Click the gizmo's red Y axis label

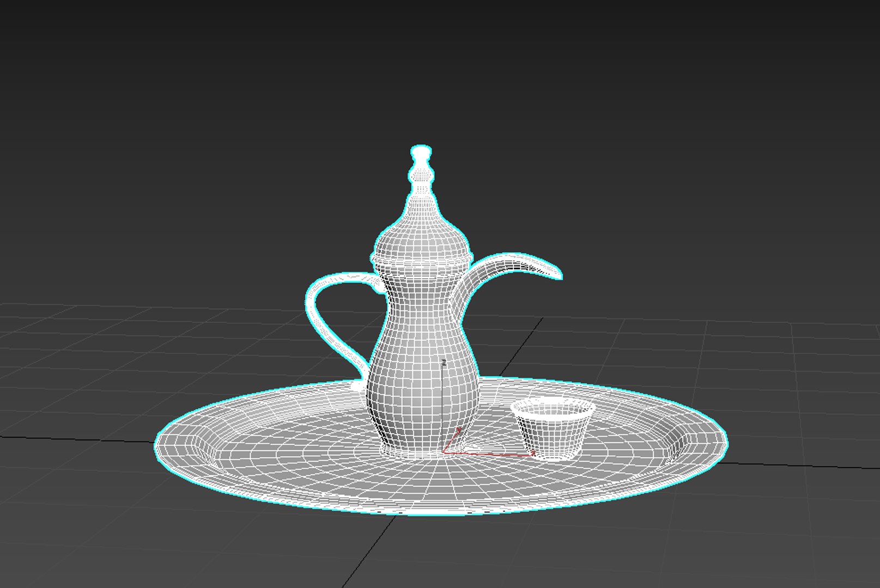[459, 430]
